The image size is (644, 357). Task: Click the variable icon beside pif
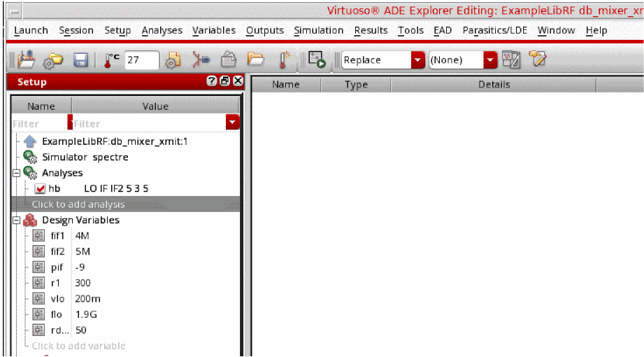tap(38, 267)
